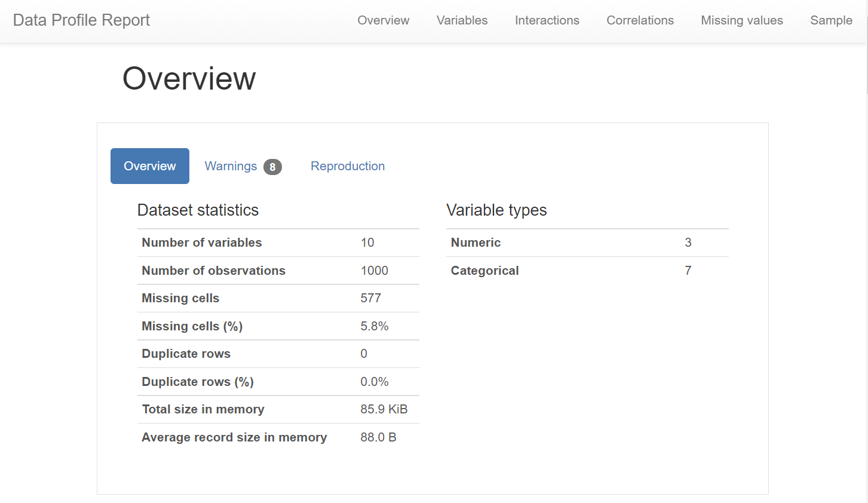Select the Categorical count value 7

[688, 271]
